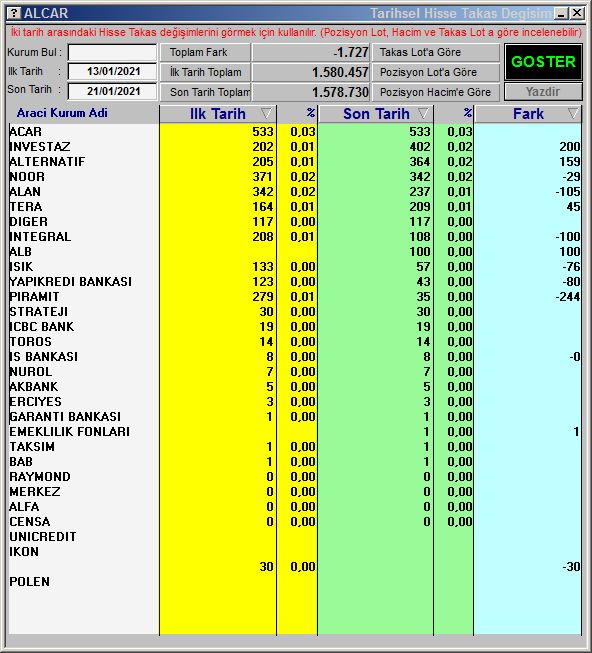Click the Son Tarih Toplam label
This screenshot has width=592, height=653.
[205, 92]
